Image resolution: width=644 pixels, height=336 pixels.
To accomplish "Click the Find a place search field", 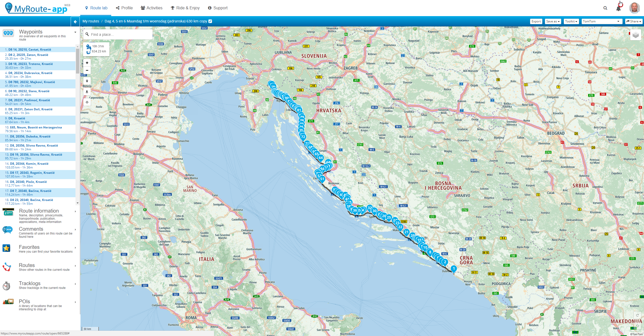I will coord(118,35).
